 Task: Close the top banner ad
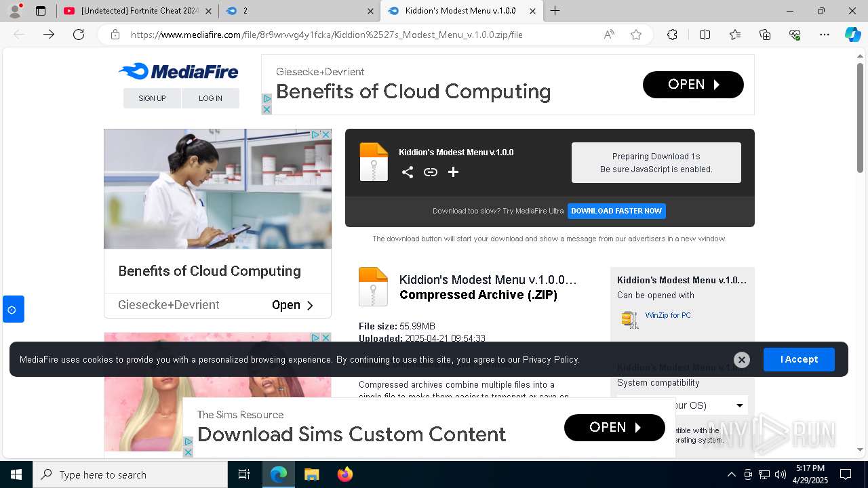pos(267,109)
